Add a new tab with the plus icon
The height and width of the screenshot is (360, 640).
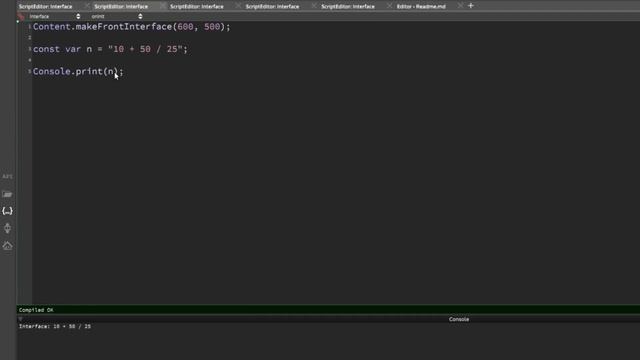coord(471,6)
